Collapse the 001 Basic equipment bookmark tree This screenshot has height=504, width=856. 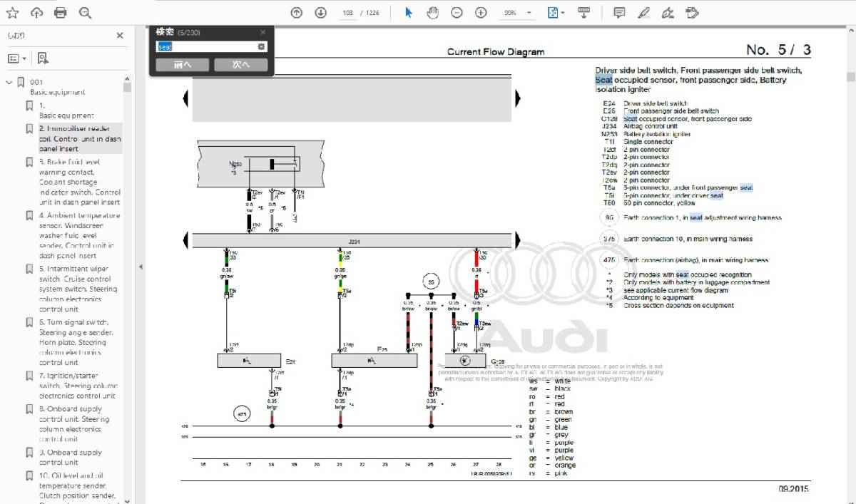point(9,82)
